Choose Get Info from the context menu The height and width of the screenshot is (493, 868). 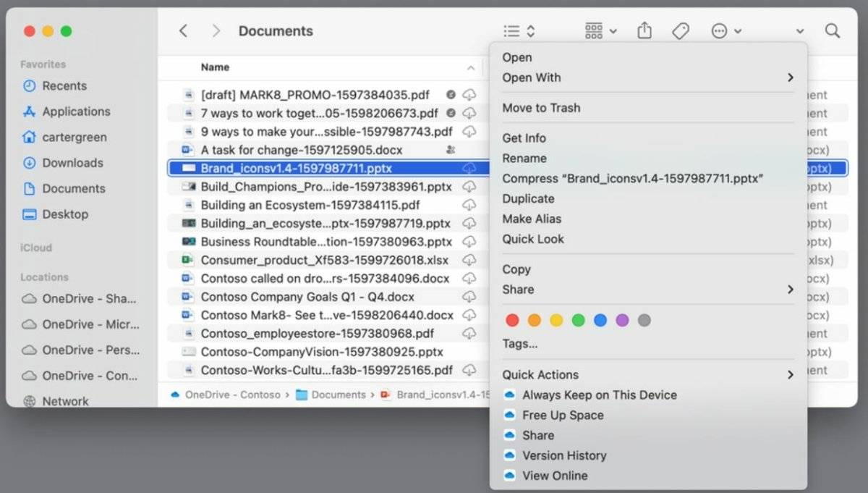524,138
